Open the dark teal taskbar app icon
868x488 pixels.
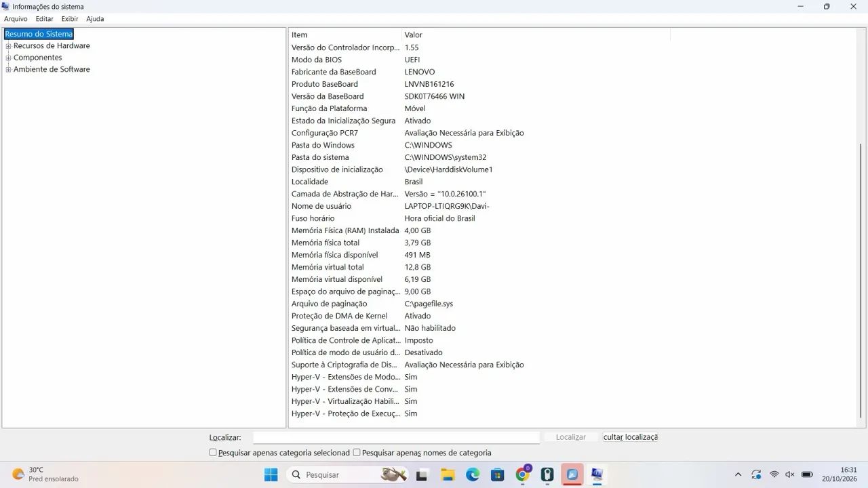(547, 474)
